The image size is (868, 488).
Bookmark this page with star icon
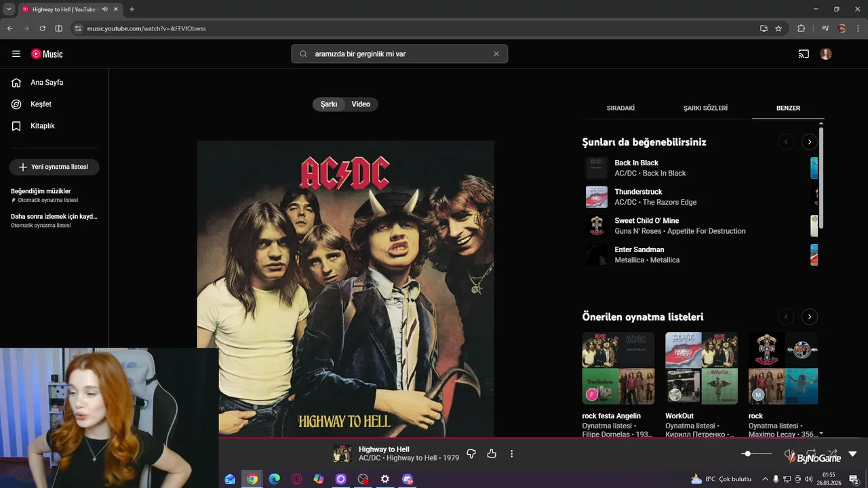[778, 28]
